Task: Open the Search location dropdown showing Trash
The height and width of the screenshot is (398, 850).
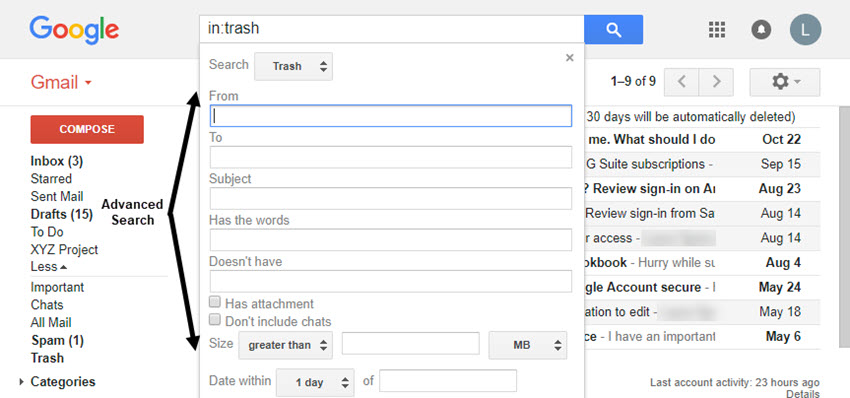Action: coord(293,66)
